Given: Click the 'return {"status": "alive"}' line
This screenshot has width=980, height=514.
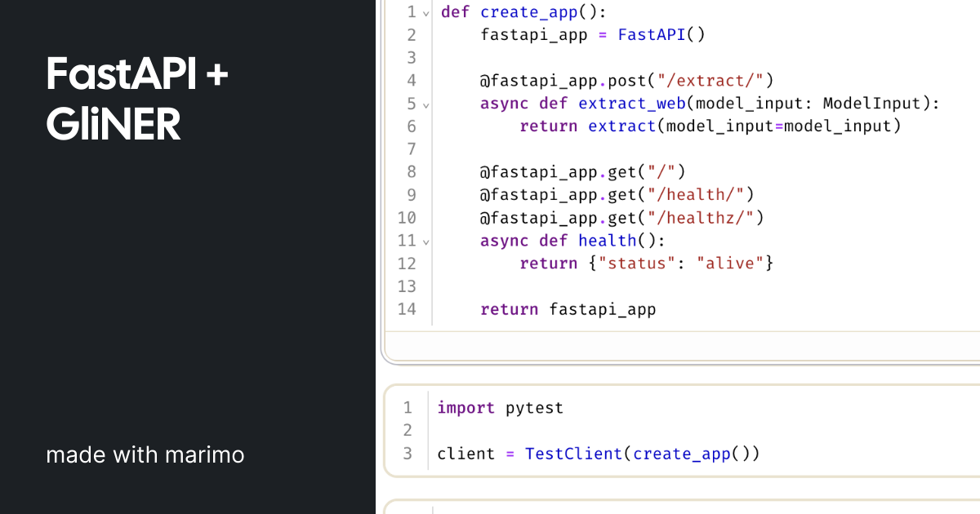Looking at the screenshot, I should (x=646, y=264).
